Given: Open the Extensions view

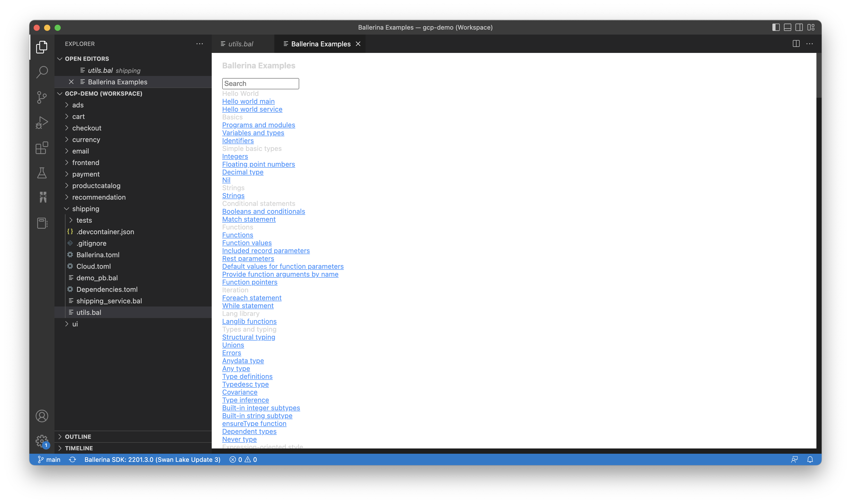Looking at the screenshot, I should coord(41,148).
